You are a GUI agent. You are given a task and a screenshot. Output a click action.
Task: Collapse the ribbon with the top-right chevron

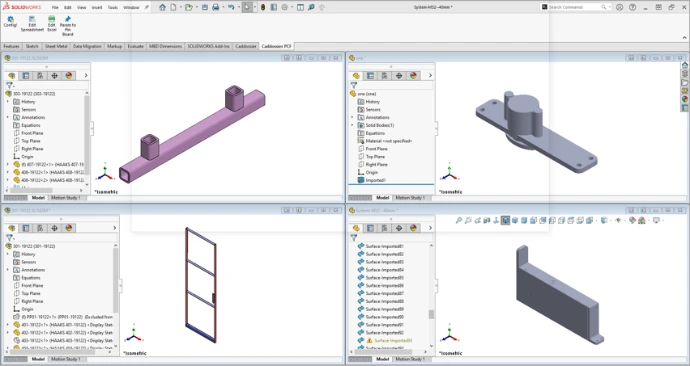(684, 38)
